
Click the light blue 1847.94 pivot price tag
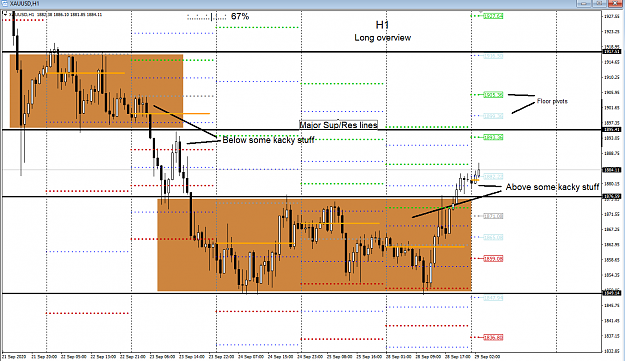[x=493, y=298]
